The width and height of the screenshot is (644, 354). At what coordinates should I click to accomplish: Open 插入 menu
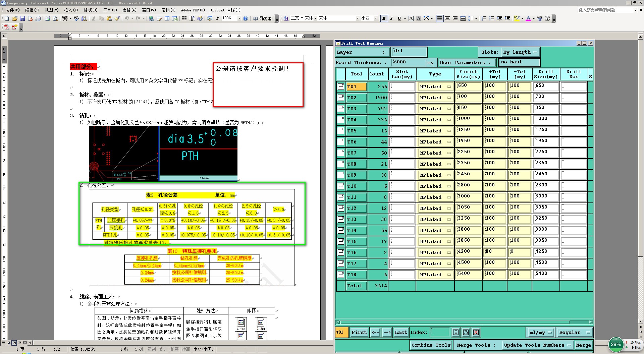click(71, 10)
